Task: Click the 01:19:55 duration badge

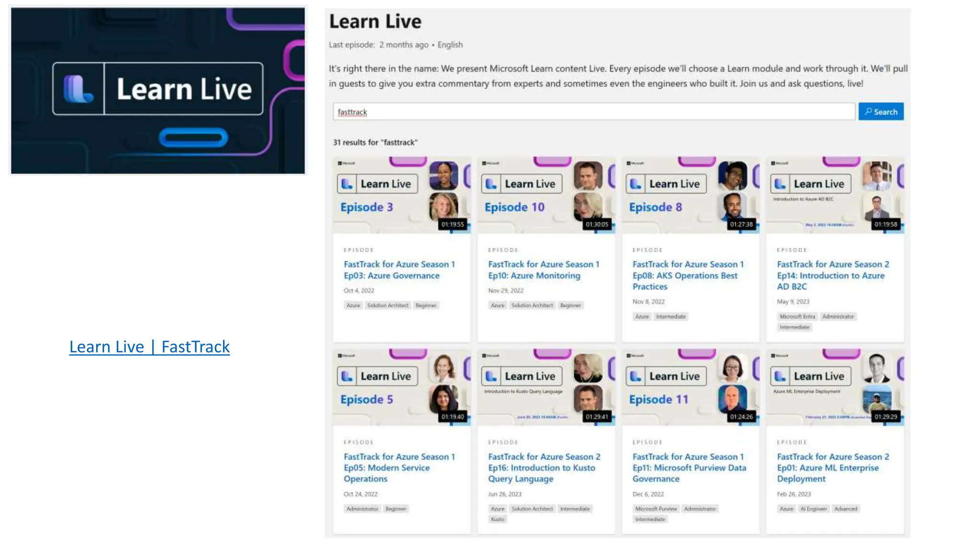Action: 453,224
